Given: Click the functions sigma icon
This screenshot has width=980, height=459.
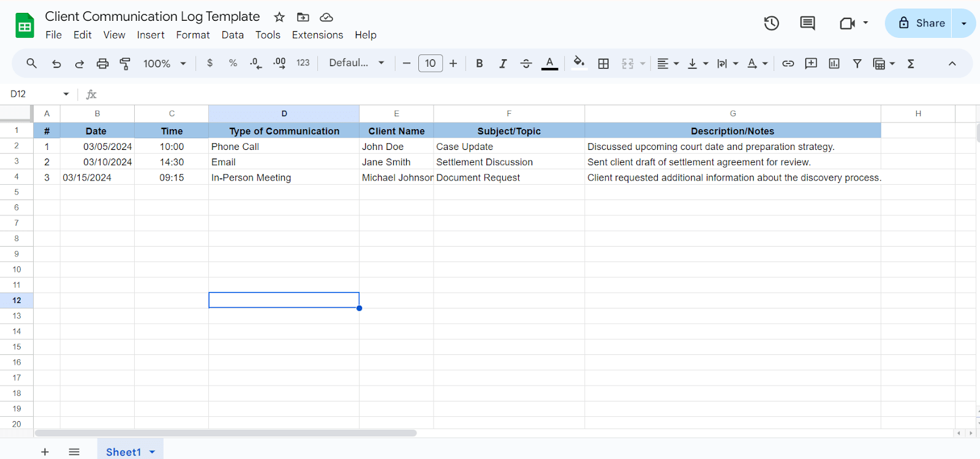Looking at the screenshot, I should coord(911,63).
